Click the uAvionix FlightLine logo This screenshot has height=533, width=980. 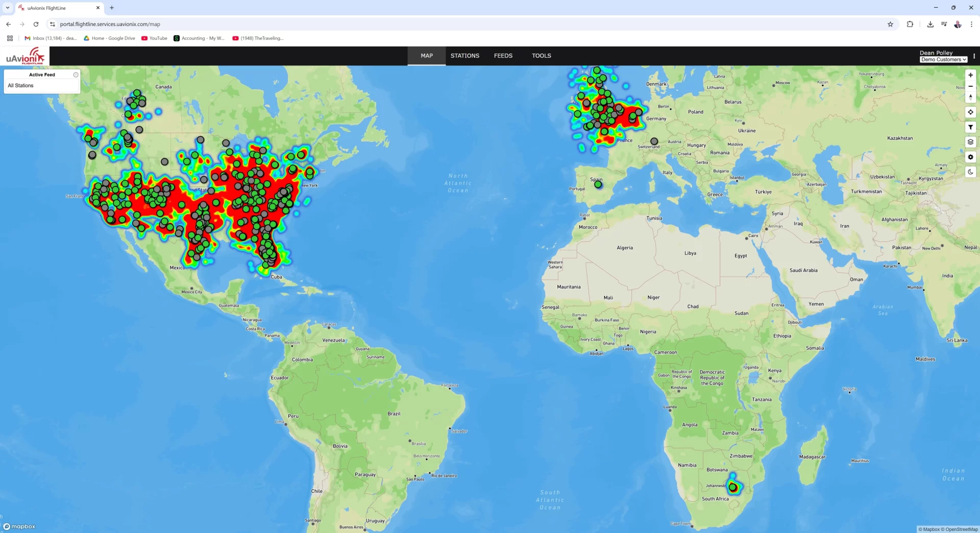(x=25, y=56)
